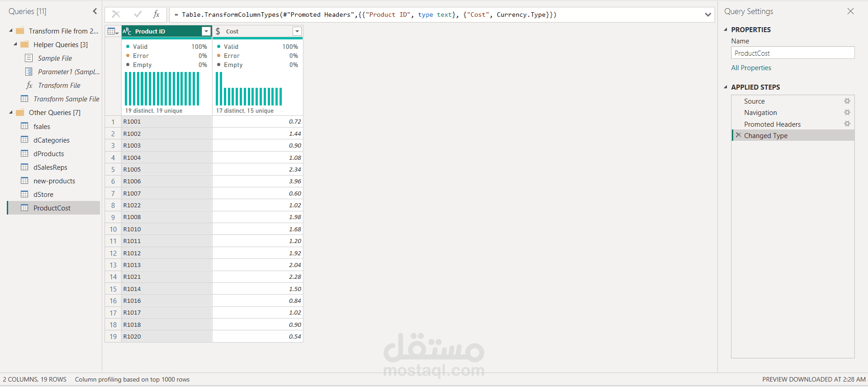868x387 pixels.
Task: Click the fx formula function icon
Action: [156, 14]
